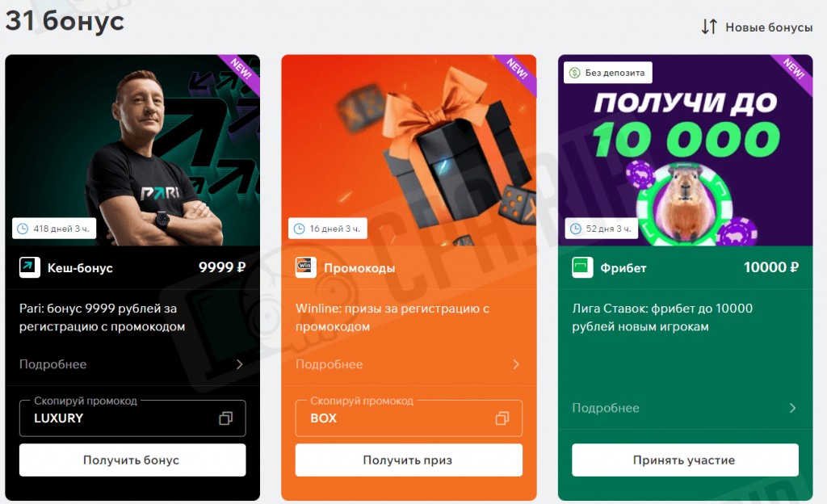Select the BOX promo code field
This screenshot has height=504, width=827.
tap(409, 418)
